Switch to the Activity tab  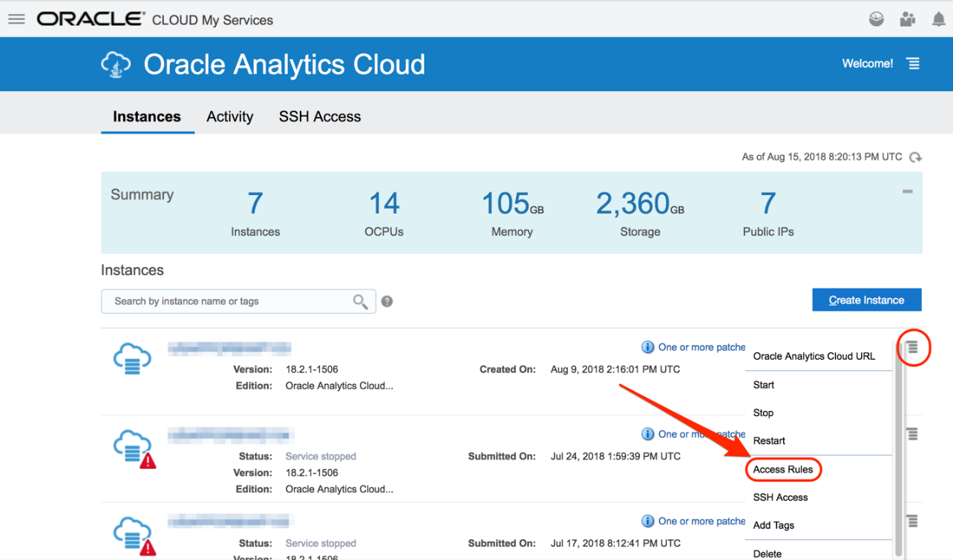click(x=229, y=116)
